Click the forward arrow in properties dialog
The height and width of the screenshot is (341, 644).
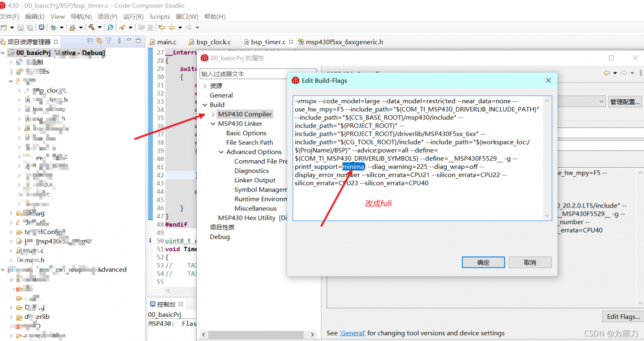(x=624, y=73)
